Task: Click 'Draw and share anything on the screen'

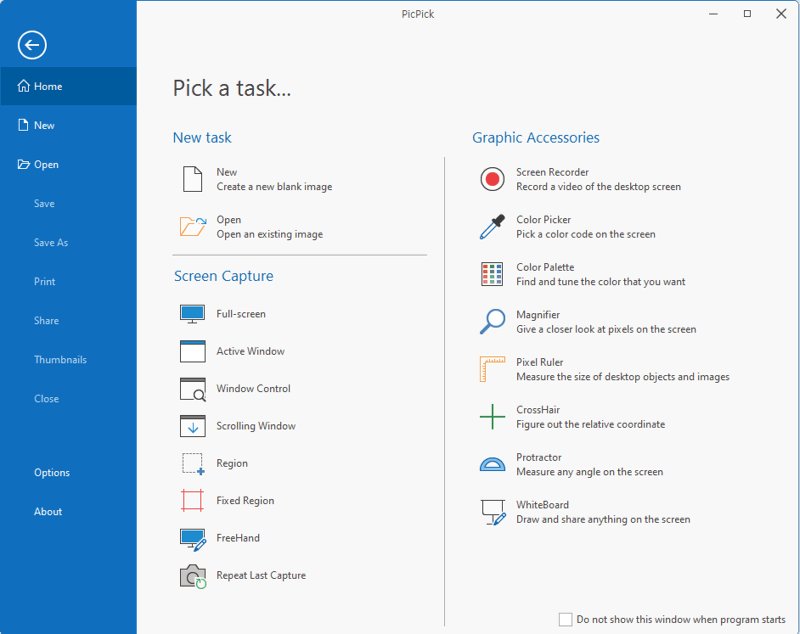Action: point(603,519)
